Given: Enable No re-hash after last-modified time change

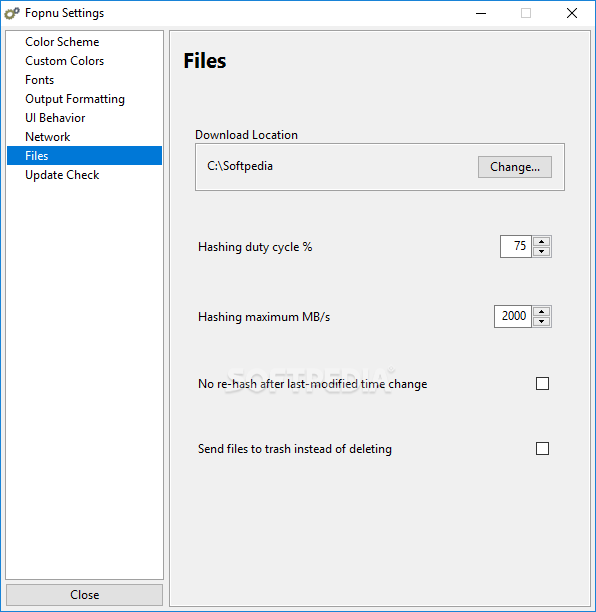Looking at the screenshot, I should (x=542, y=384).
